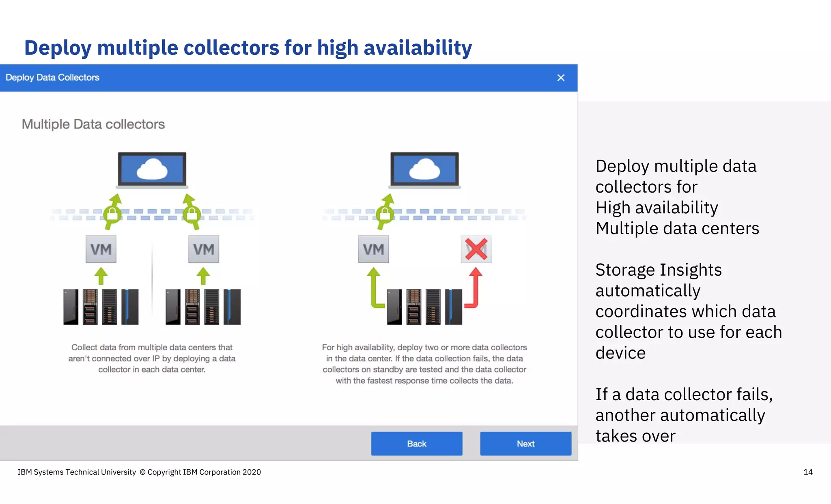831x504 pixels.
Task: Click the slide page number 14
Action: click(x=808, y=472)
